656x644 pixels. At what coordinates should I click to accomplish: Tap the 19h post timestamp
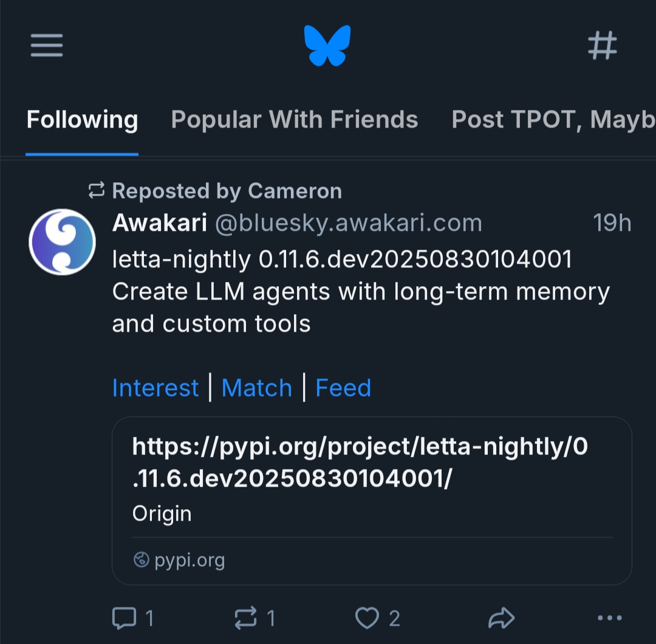(x=612, y=223)
